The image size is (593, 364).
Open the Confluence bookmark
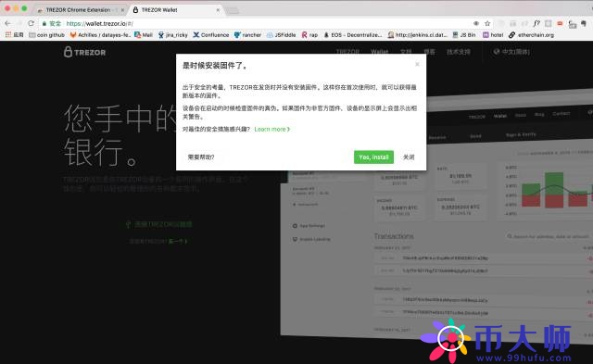(x=211, y=35)
